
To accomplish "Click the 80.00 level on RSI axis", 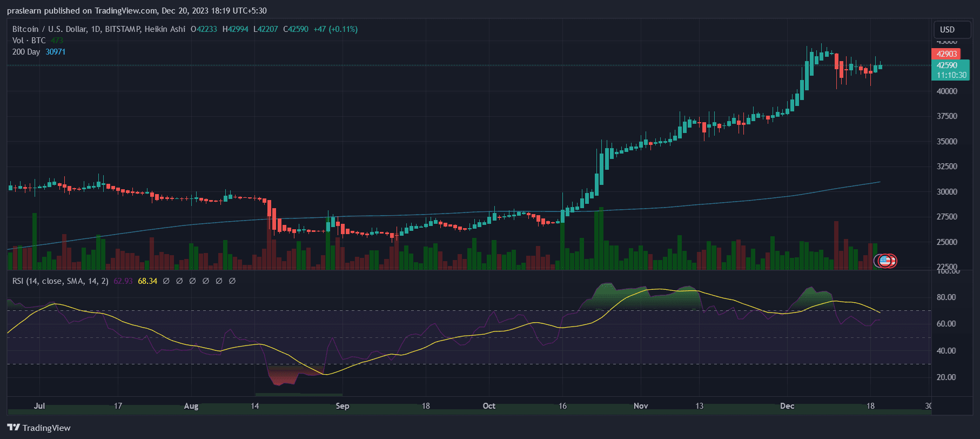I will click(946, 297).
